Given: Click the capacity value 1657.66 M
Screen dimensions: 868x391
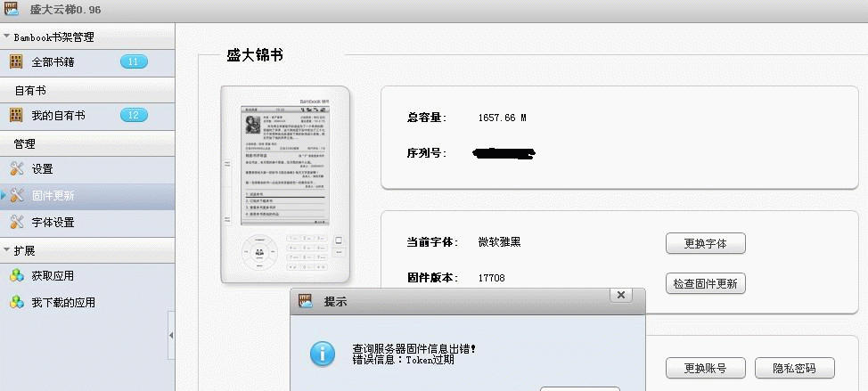Looking at the screenshot, I should (x=502, y=118).
